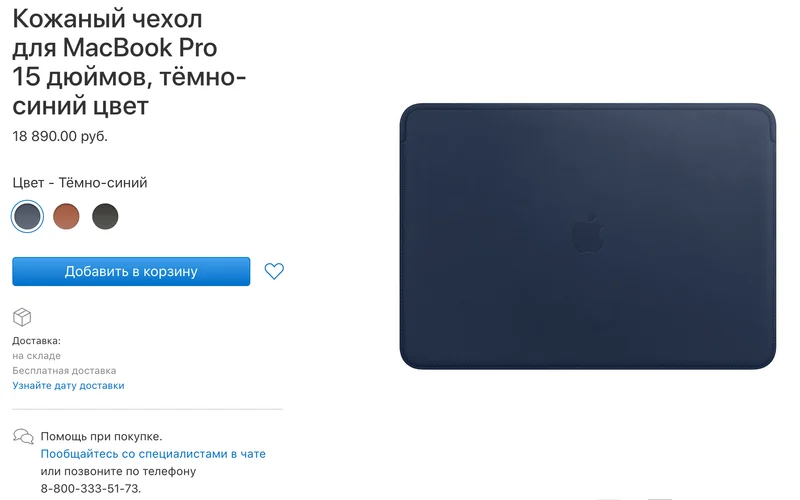Click the Цвет - Тёмно-синий label
The height and width of the screenshot is (500, 800).
coord(80,183)
